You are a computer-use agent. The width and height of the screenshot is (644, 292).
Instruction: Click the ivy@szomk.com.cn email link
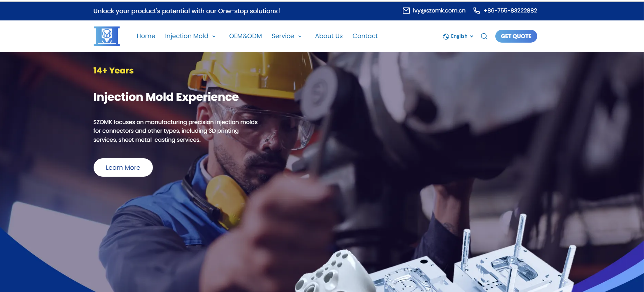439,11
